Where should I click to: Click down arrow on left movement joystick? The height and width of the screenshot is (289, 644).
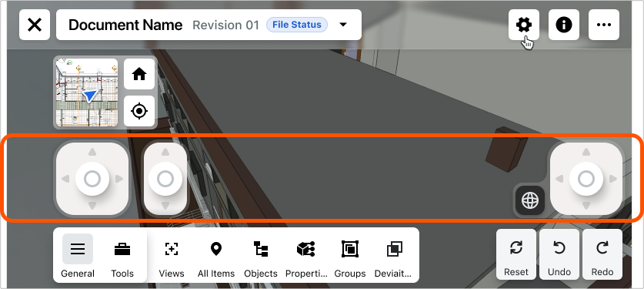coord(92,205)
